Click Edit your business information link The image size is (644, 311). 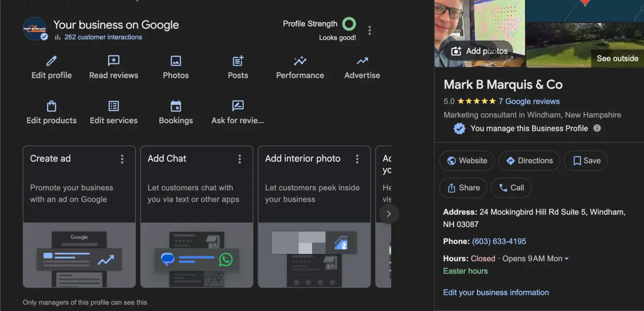[496, 292]
